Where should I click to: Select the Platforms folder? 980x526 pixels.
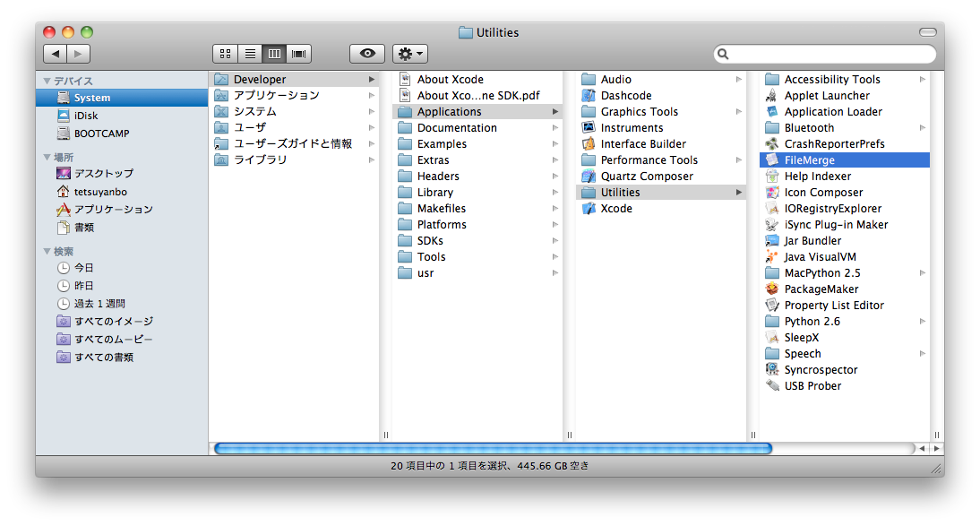coord(477,225)
